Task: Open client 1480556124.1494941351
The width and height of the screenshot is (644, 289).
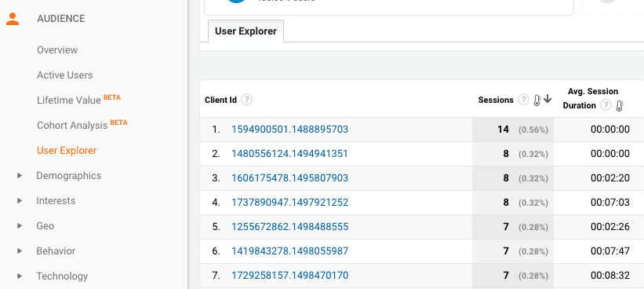Action: click(x=289, y=154)
